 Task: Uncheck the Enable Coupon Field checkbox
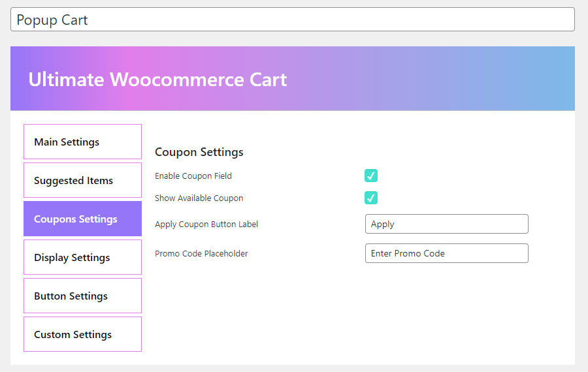pos(371,176)
